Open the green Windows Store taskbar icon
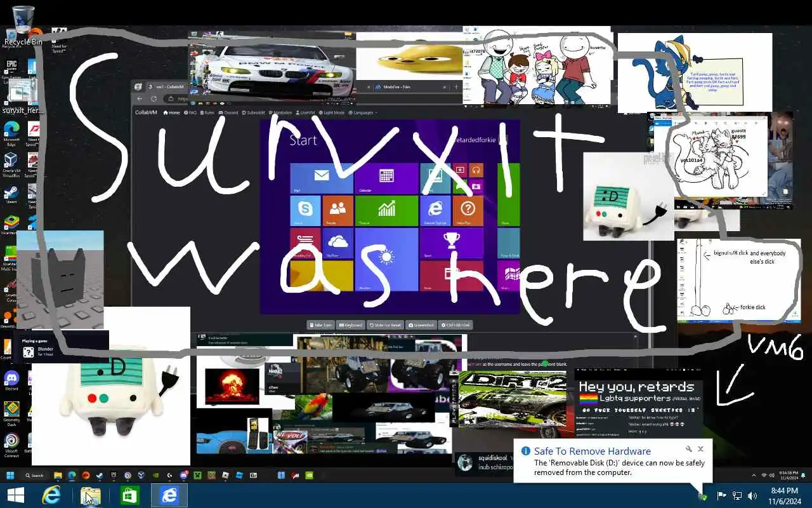 pos(130,495)
